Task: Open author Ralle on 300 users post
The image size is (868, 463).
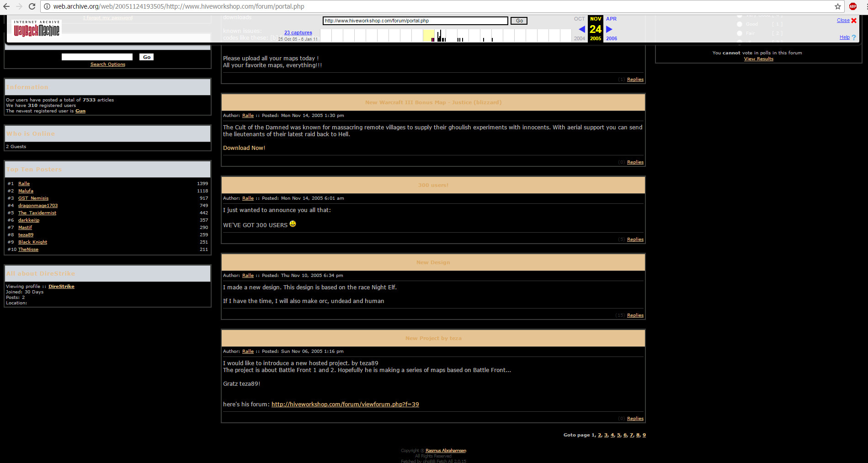Action: [x=248, y=198]
